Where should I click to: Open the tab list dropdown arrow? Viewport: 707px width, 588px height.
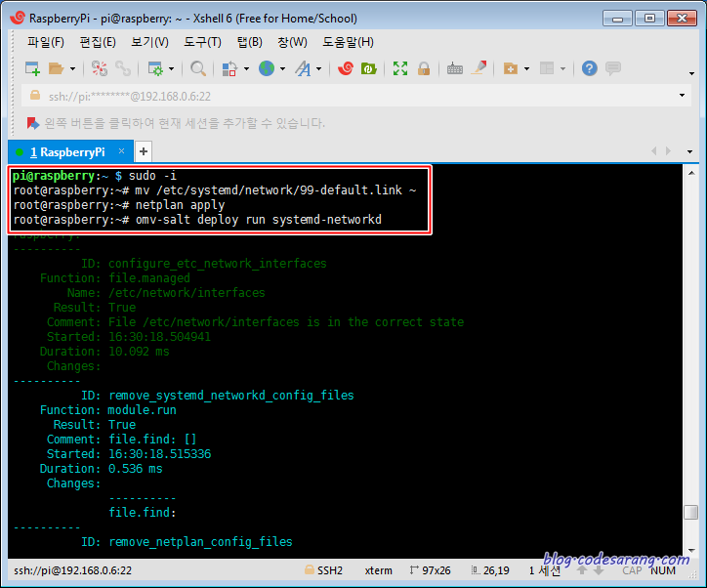tap(689, 152)
